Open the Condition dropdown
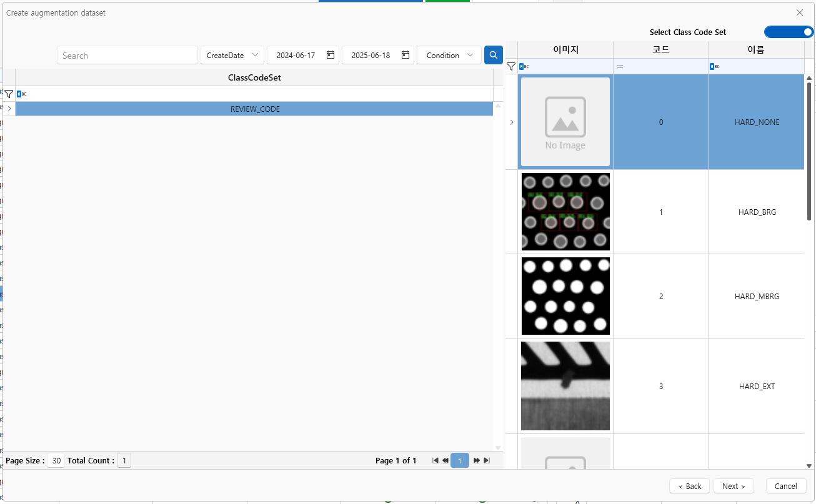 click(x=449, y=55)
